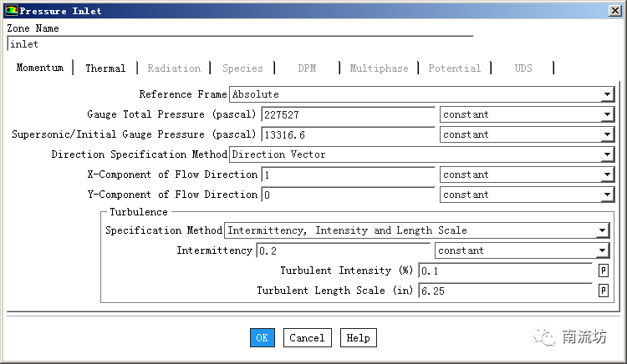This screenshot has width=627, height=364.
Task: Open Y-Component of Flow Direction constant dropdown
Action: [607, 195]
